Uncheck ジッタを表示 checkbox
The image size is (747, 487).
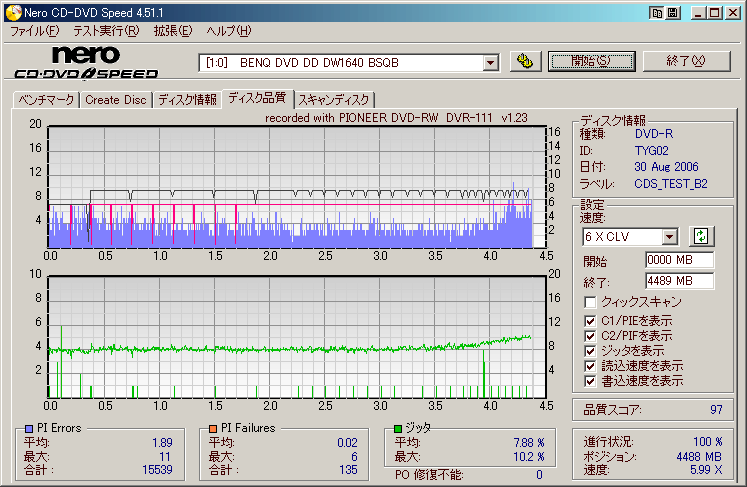[590, 351]
